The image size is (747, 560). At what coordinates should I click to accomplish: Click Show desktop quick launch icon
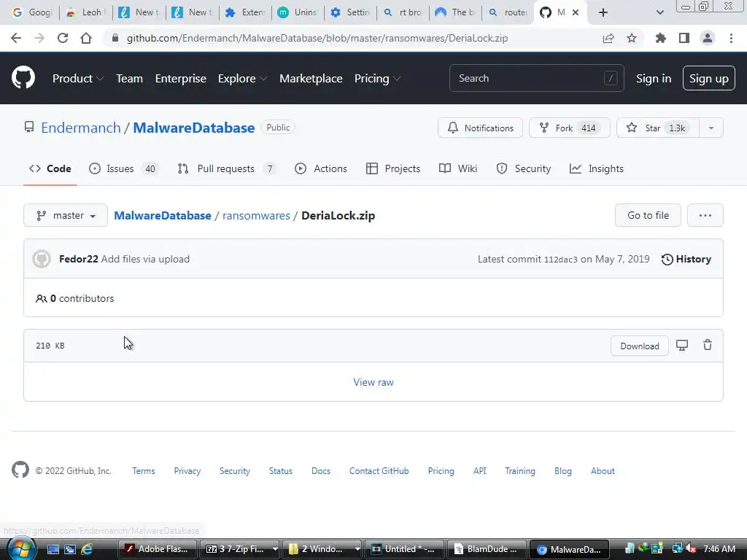click(53, 549)
